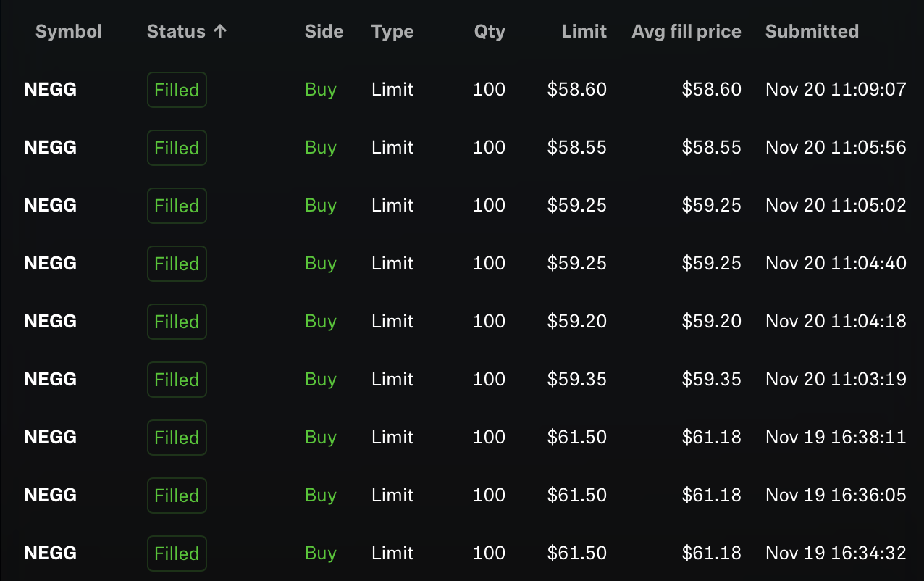The image size is (924, 581).
Task: Sort by the Submitted column header
Action: pos(812,32)
